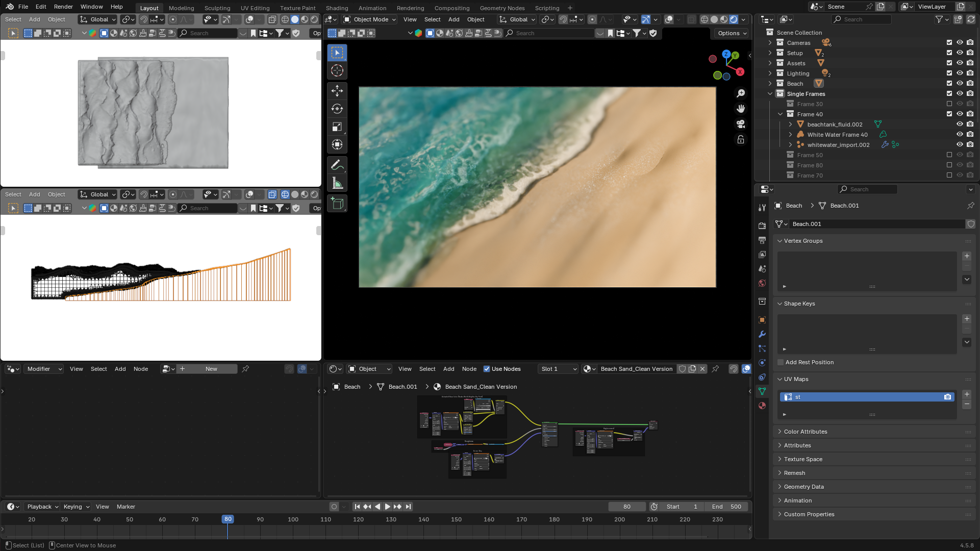The height and width of the screenshot is (551, 980).
Task: Select the Measure ruler tool
Action: [337, 183]
